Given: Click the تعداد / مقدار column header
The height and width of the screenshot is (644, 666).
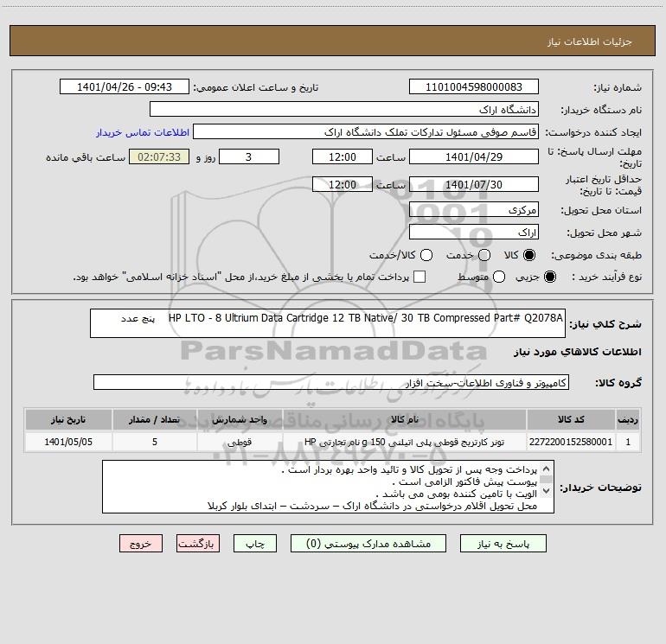Looking at the screenshot, I should click(x=155, y=419).
